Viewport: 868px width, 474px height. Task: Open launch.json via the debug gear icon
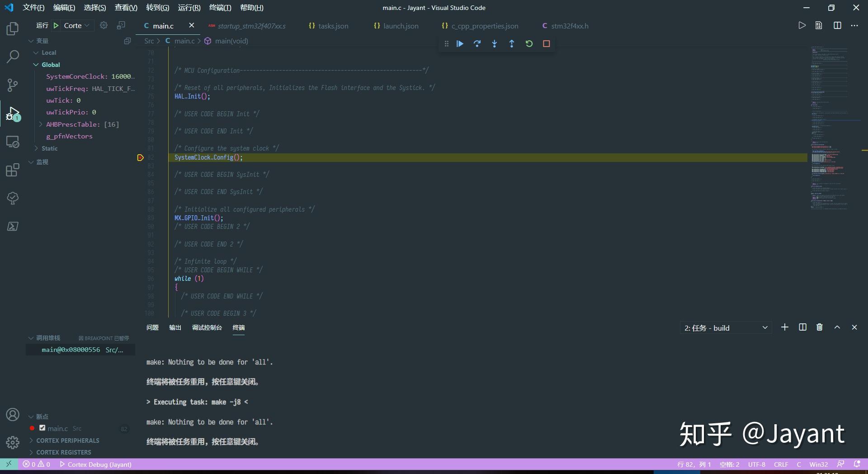[104, 25]
